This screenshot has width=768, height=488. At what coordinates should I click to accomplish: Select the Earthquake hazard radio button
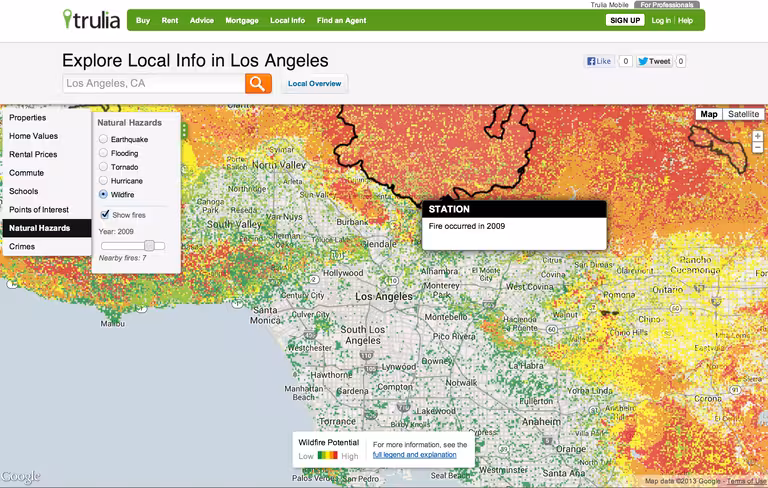point(103,139)
